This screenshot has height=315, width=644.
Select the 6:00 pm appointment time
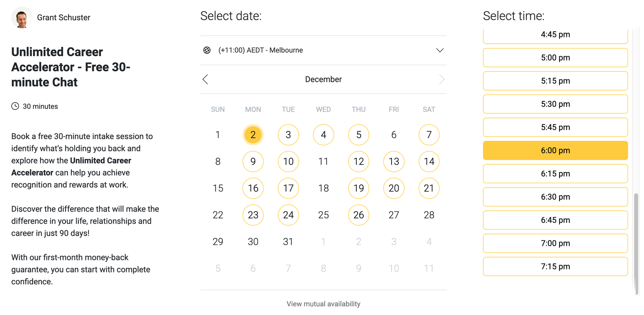click(555, 150)
